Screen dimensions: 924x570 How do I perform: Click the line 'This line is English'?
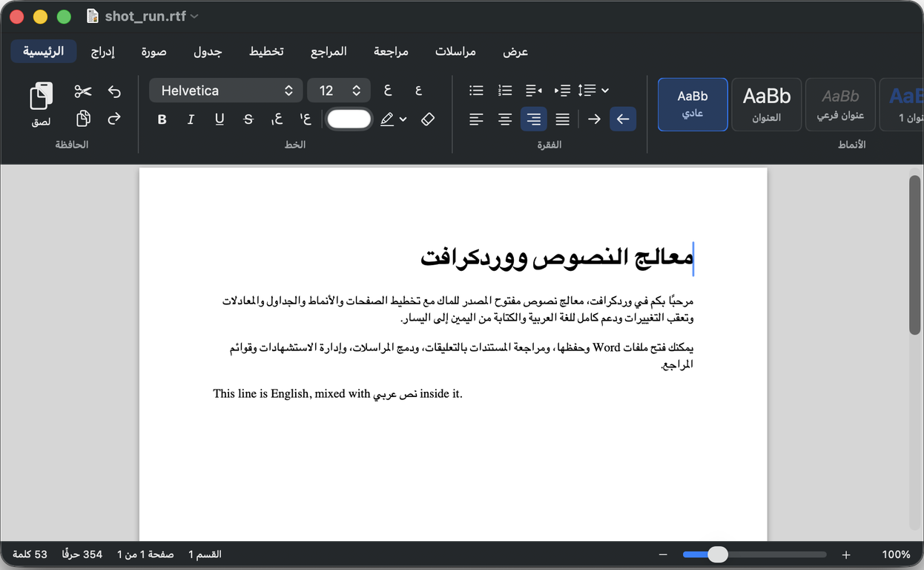[x=337, y=393]
